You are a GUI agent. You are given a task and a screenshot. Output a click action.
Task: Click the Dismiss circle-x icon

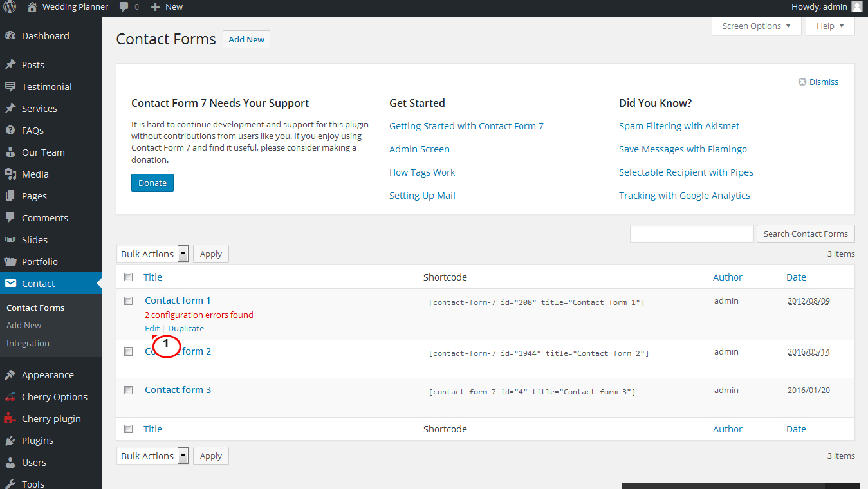click(x=802, y=82)
